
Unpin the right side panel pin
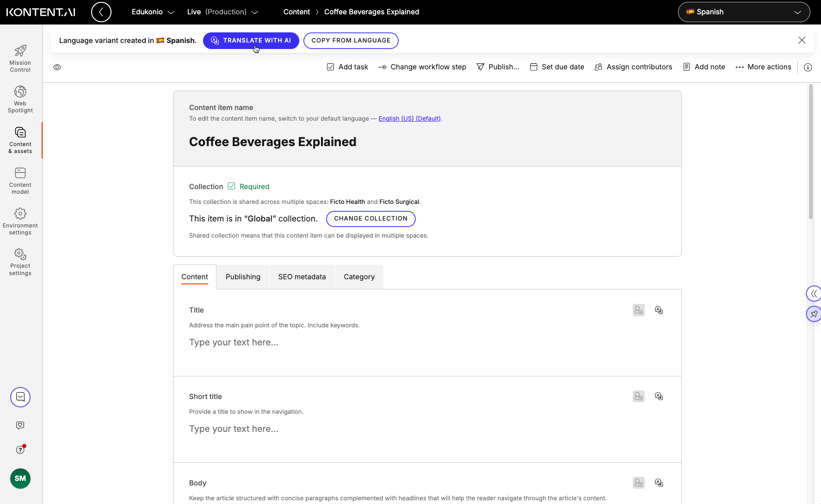point(814,314)
